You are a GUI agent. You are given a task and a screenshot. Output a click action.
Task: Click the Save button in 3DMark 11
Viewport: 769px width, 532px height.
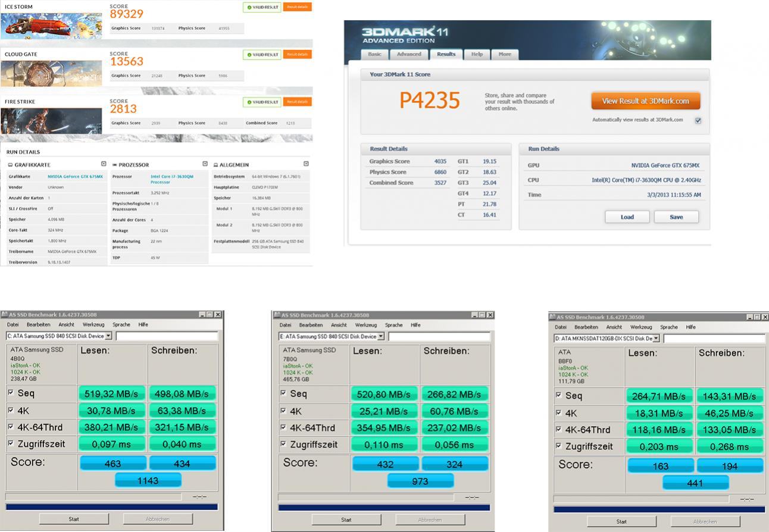(x=676, y=217)
